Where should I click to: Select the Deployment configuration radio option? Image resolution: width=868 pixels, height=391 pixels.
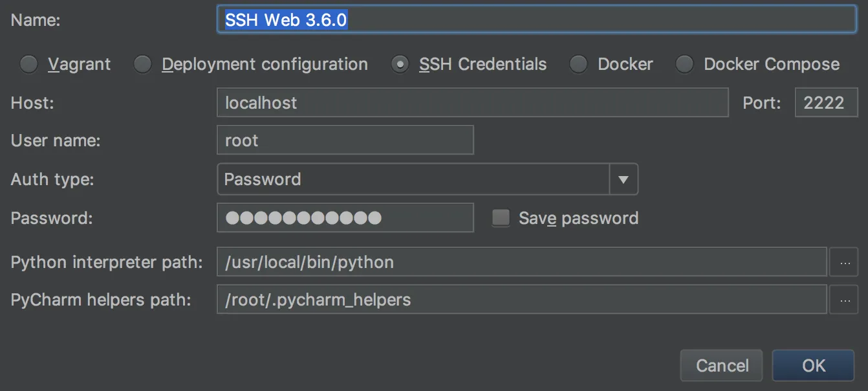(142, 64)
